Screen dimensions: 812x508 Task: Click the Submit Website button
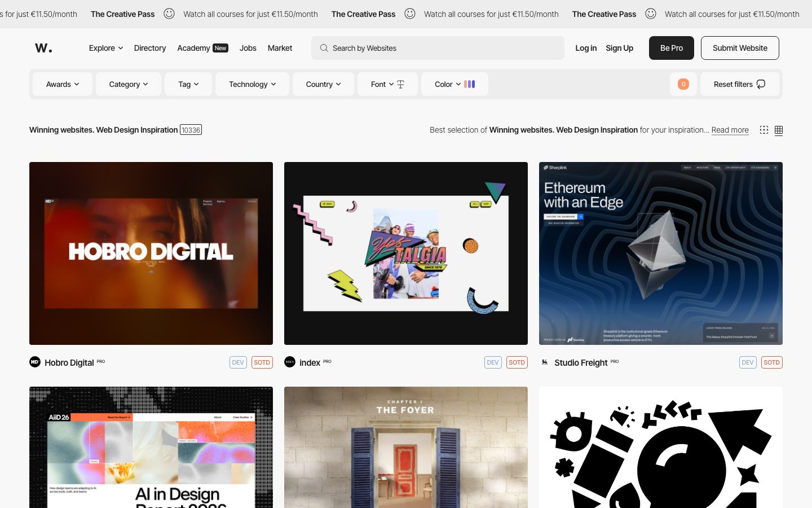tap(740, 48)
